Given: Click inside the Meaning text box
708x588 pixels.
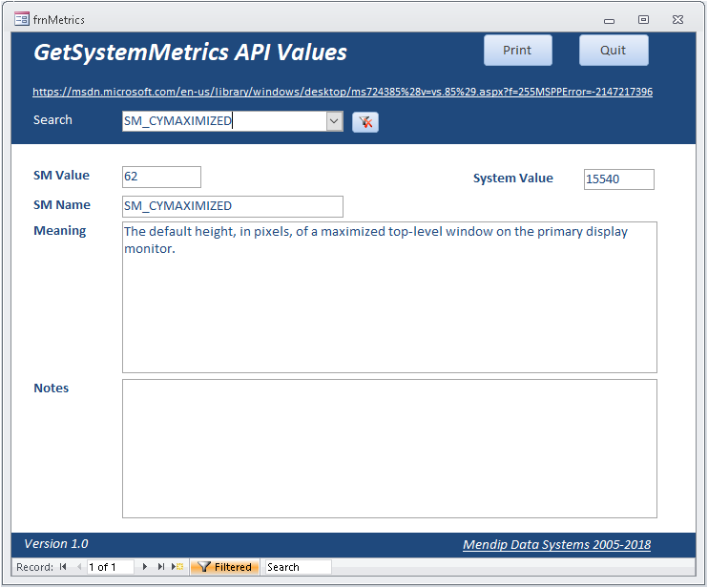Looking at the screenshot, I should tap(389, 297).
